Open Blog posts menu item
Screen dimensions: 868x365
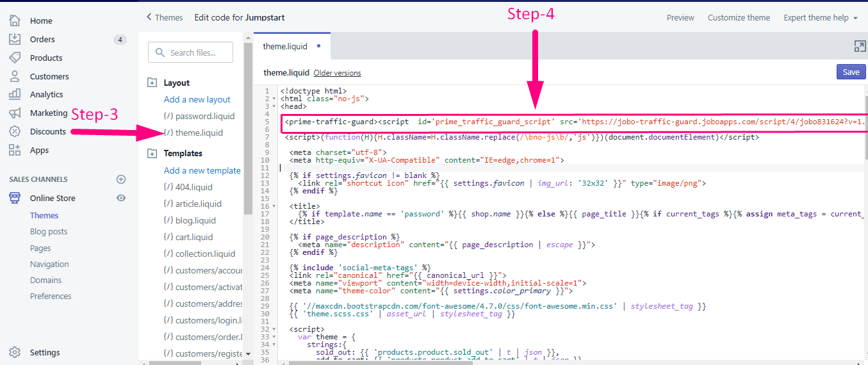tap(49, 231)
